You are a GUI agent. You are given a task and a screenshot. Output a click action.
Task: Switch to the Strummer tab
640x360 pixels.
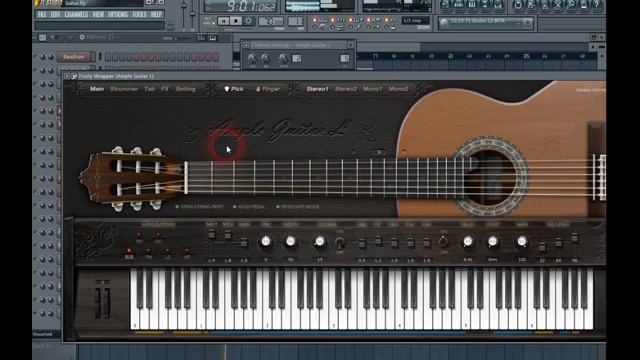coord(124,89)
